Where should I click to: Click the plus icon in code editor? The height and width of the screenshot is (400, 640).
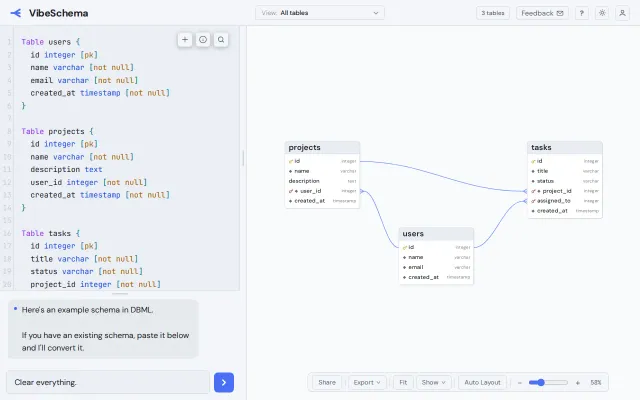pyautogui.click(x=185, y=40)
